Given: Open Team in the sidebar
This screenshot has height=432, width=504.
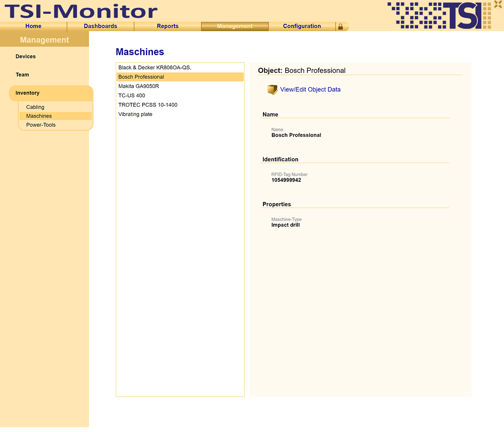Looking at the screenshot, I should coord(23,75).
